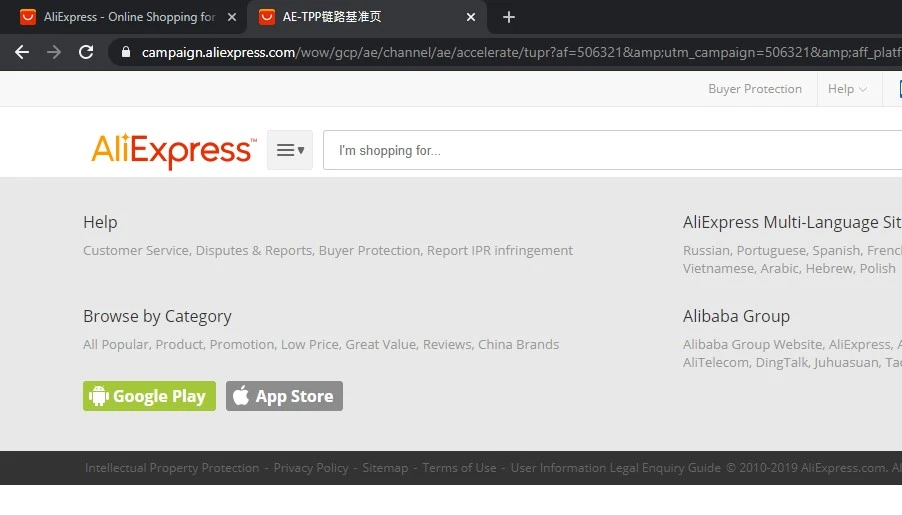Select Arabic language site
Image resolution: width=902 pixels, height=515 pixels.
780,268
